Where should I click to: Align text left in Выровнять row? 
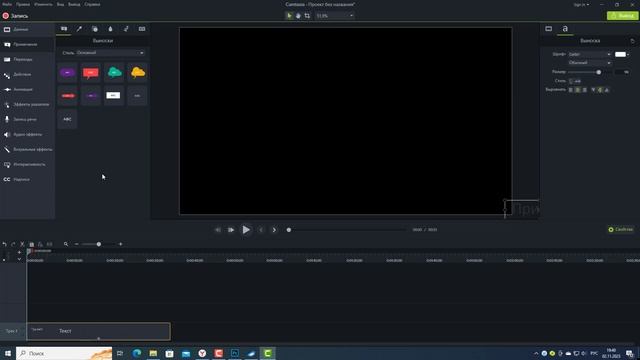point(571,90)
